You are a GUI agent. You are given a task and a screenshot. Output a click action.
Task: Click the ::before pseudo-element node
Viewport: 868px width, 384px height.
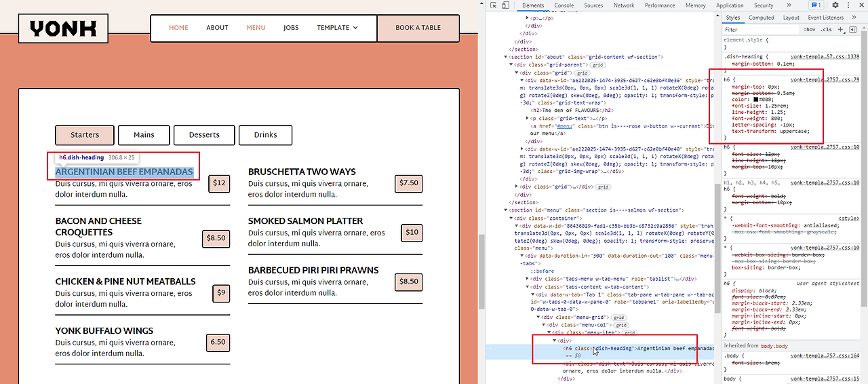coord(542,271)
